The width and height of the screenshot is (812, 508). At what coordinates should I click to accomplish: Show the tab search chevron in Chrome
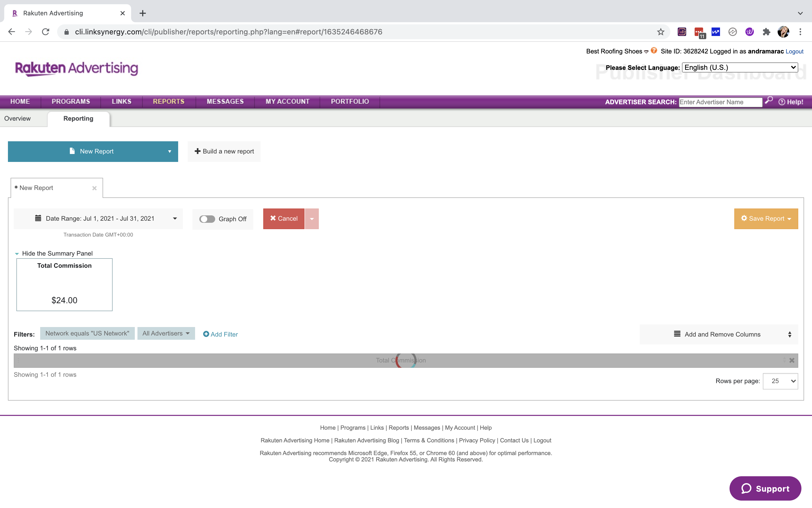[x=800, y=13]
